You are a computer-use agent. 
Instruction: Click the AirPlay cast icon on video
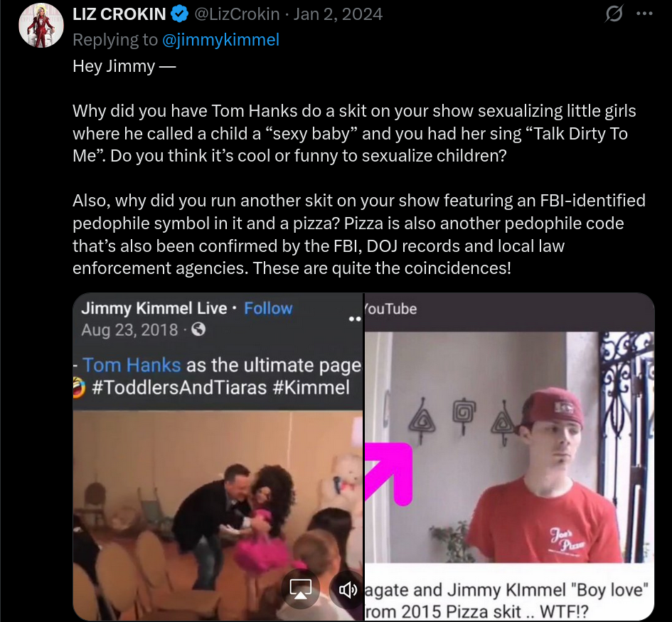pos(301,589)
